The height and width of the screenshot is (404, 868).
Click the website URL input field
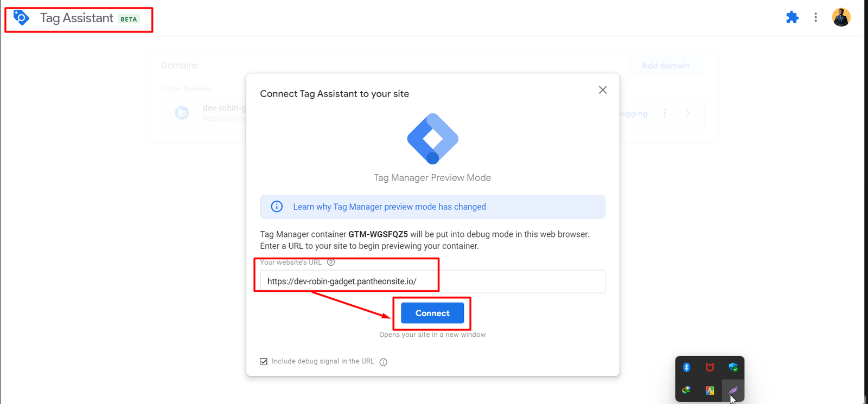432,281
